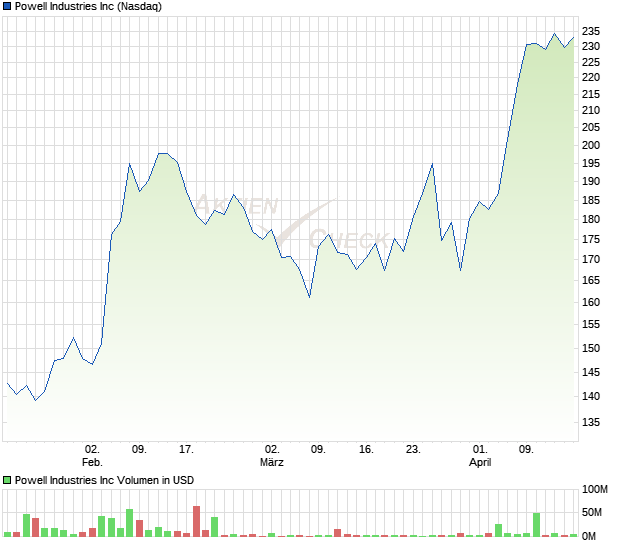Click the '02.' date label above Feb.
The width and height of the screenshot is (620, 546).
[x=92, y=449]
